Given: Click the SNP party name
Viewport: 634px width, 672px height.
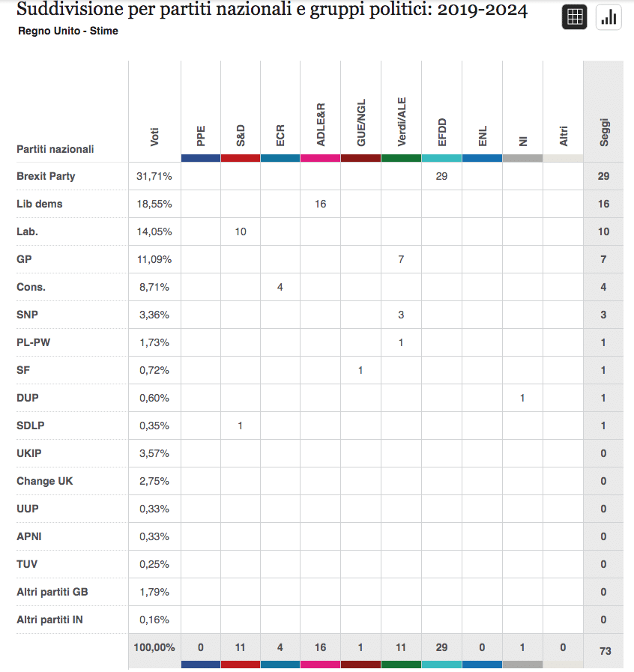Looking at the screenshot, I should point(27,315).
